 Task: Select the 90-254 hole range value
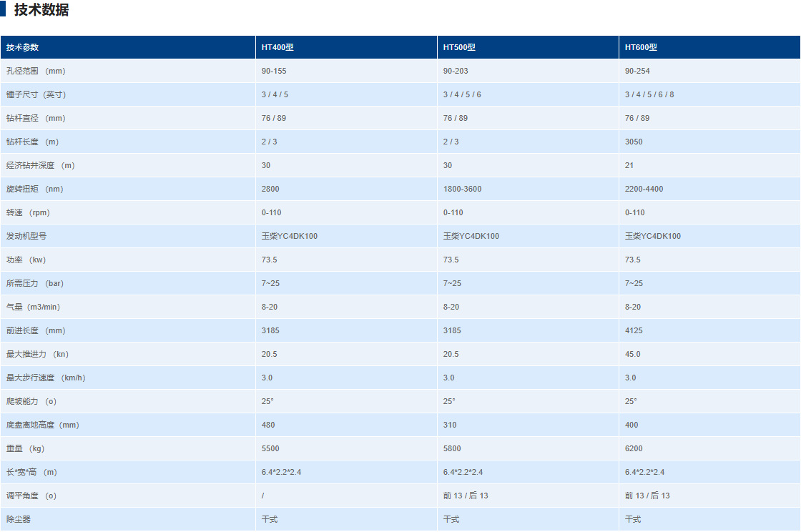click(x=637, y=71)
